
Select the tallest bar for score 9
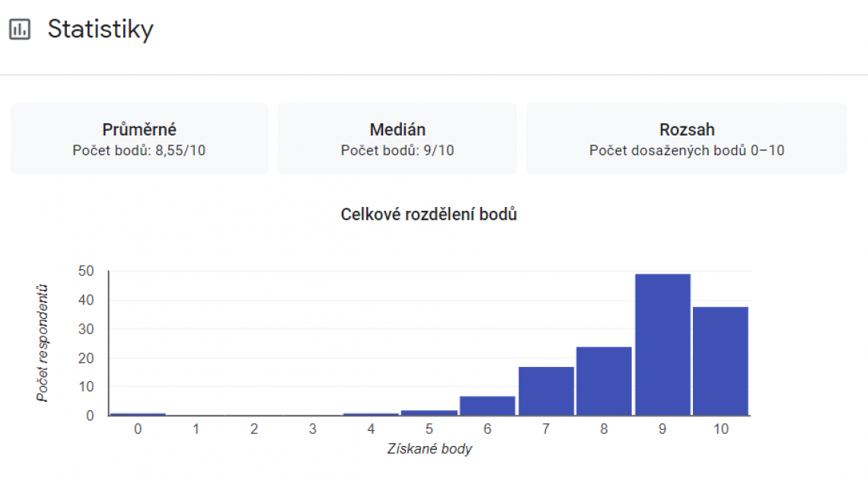coord(662,345)
